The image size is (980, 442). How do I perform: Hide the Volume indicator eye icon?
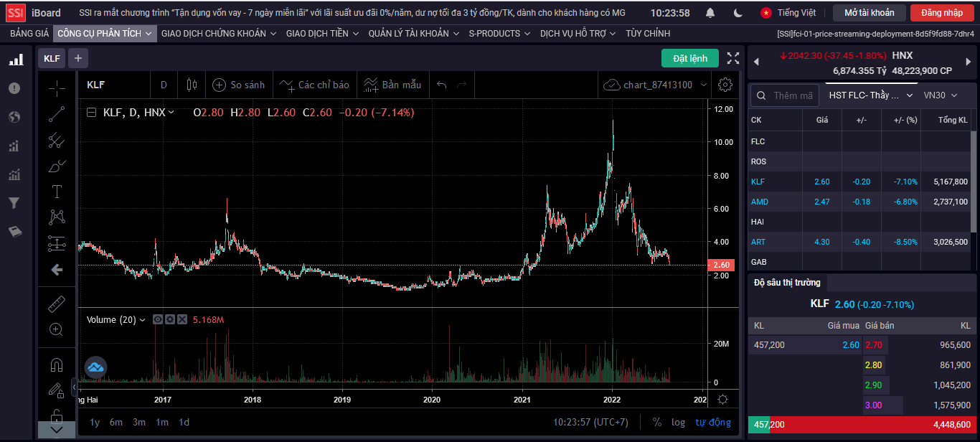158,319
